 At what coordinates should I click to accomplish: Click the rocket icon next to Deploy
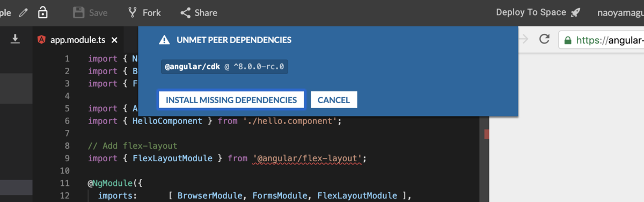pos(575,12)
